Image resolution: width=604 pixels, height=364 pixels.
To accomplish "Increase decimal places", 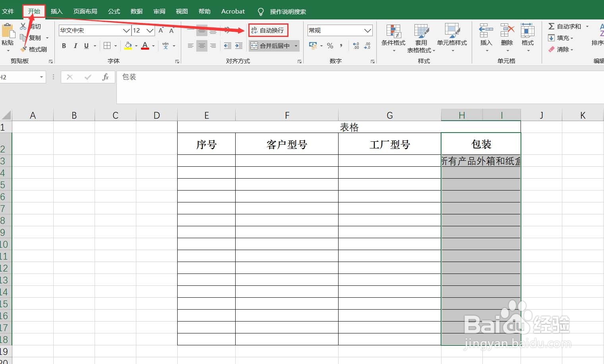I will pos(355,46).
